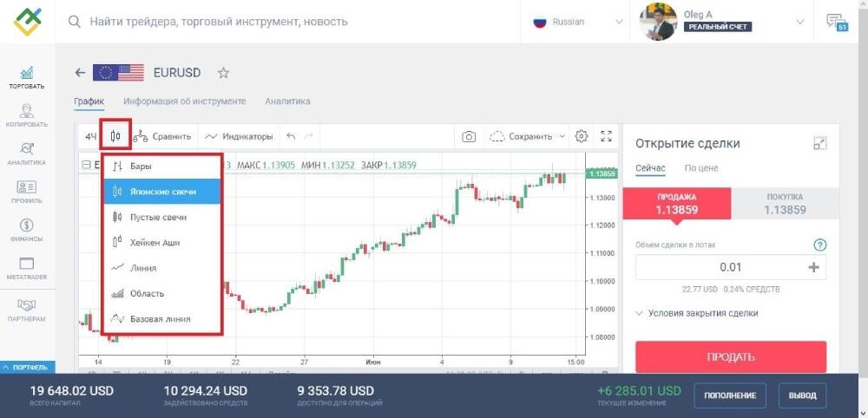The width and height of the screenshot is (868, 418).
Task: Select Бары chart type
Action: (x=162, y=166)
